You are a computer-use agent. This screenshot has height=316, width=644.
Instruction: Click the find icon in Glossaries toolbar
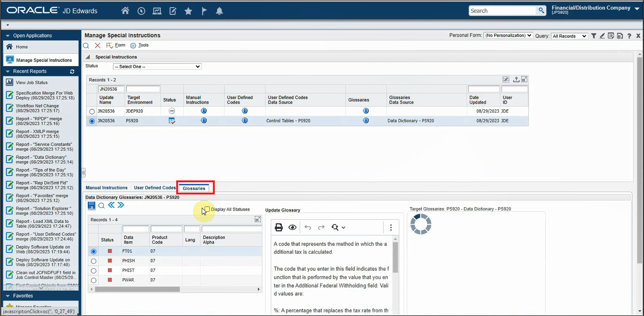[102, 206]
